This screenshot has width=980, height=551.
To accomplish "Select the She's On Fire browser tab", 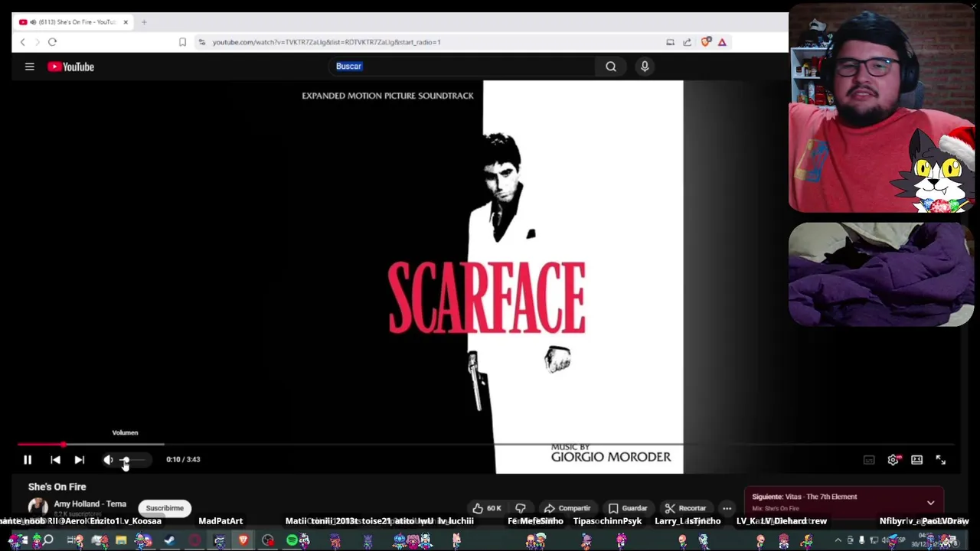I will (x=73, y=22).
